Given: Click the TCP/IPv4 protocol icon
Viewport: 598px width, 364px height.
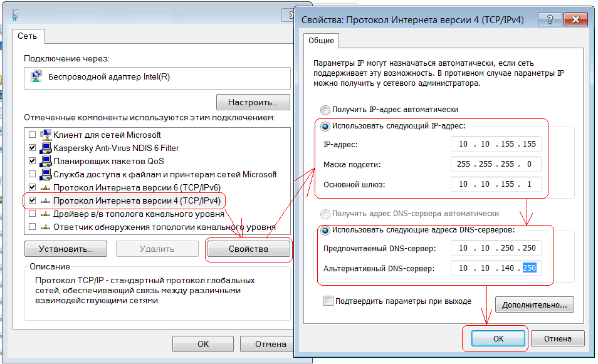Looking at the screenshot, I should click(46, 200).
